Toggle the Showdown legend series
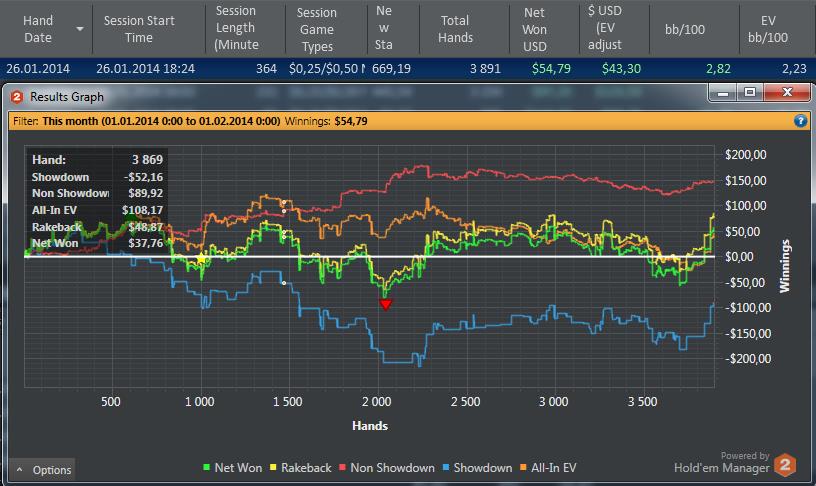The width and height of the screenshot is (816, 486). [477, 467]
